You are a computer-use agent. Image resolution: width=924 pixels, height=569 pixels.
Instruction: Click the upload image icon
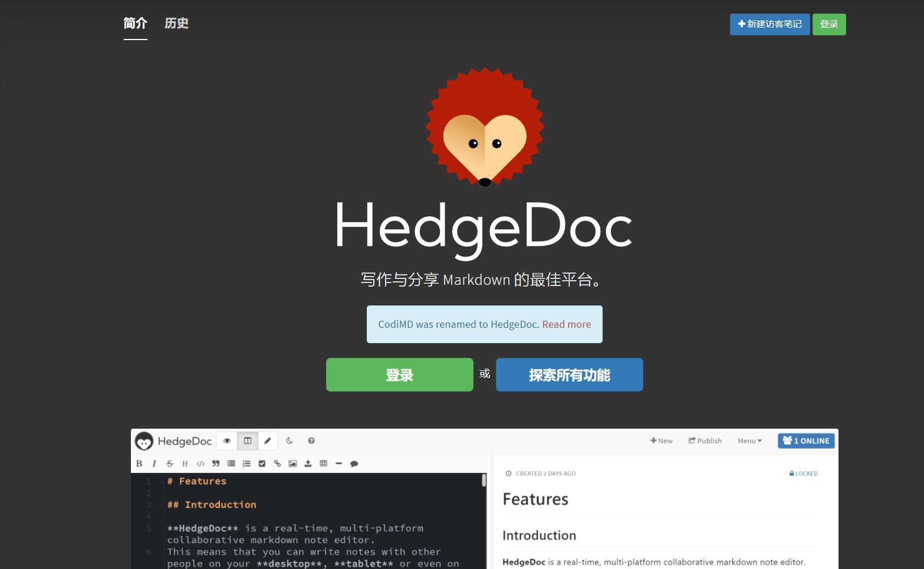(308, 464)
